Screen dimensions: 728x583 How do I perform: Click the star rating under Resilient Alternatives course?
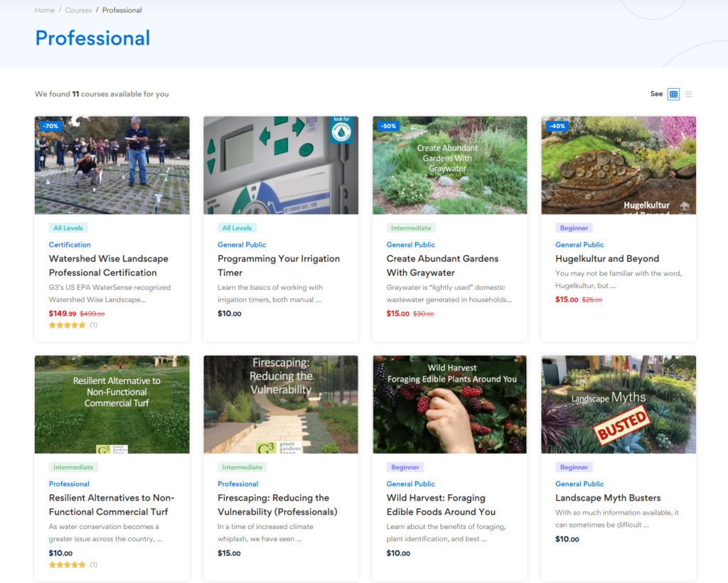(68, 565)
